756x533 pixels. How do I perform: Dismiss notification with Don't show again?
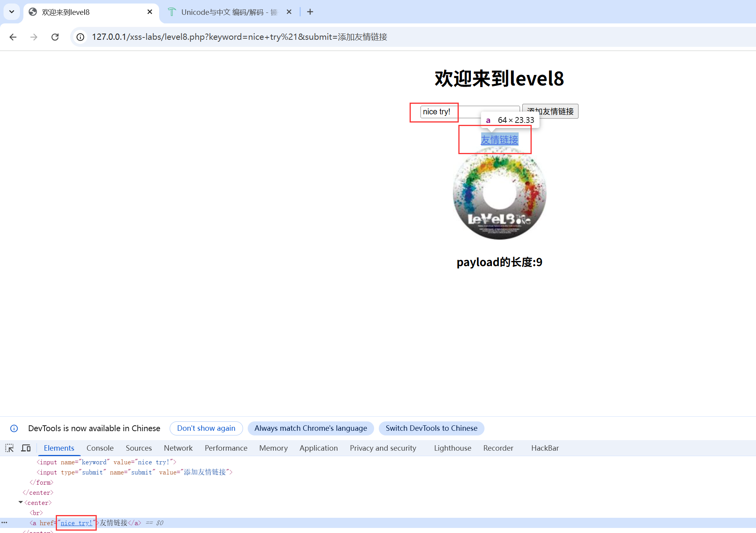[206, 428]
